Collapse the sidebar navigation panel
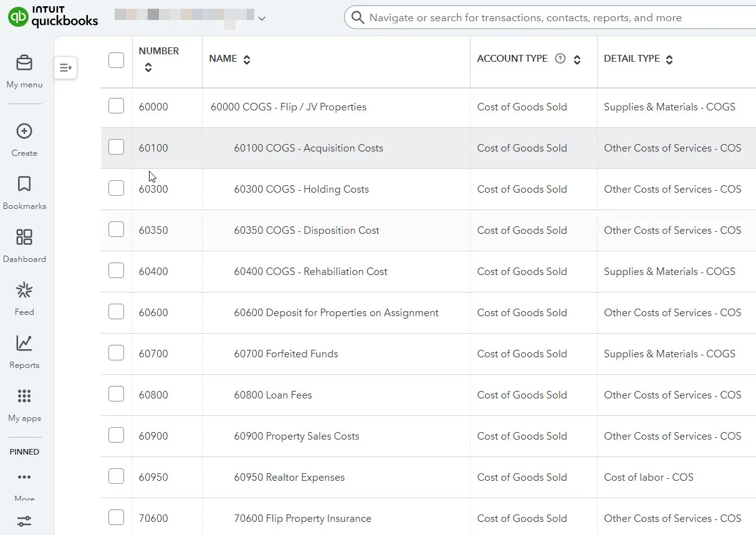Image resolution: width=756 pixels, height=535 pixels. click(65, 68)
